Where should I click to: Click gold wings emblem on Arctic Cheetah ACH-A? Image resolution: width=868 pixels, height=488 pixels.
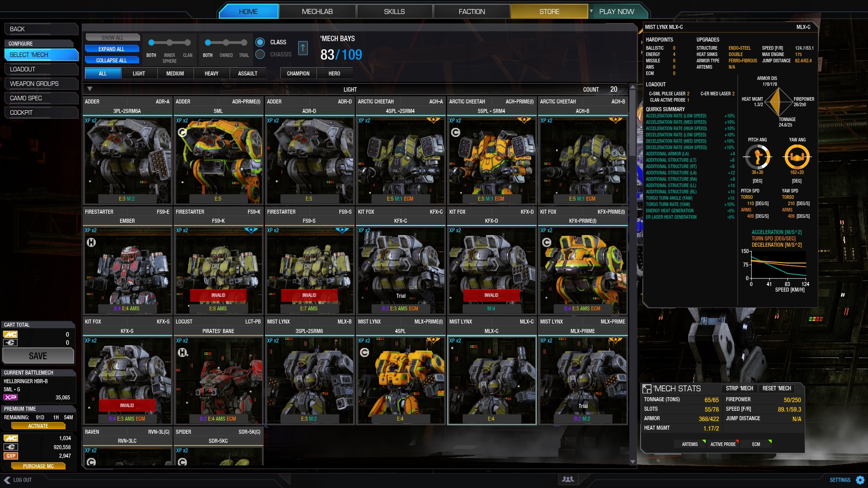(433, 120)
